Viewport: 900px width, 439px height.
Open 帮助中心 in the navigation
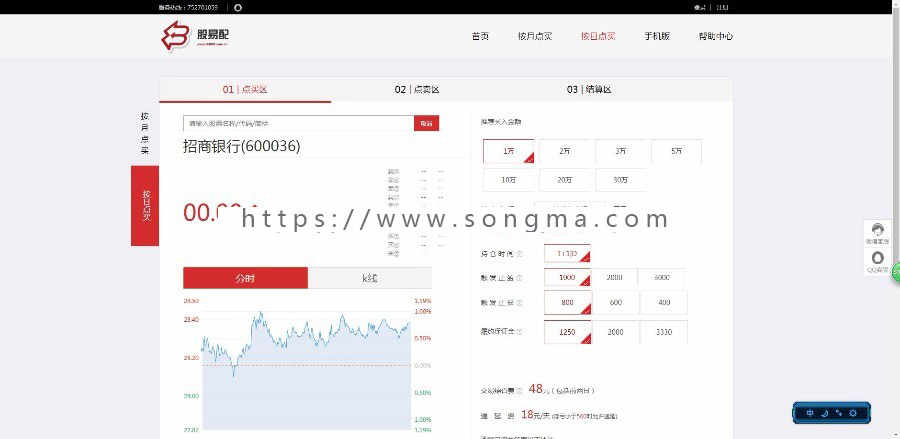pos(715,36)
